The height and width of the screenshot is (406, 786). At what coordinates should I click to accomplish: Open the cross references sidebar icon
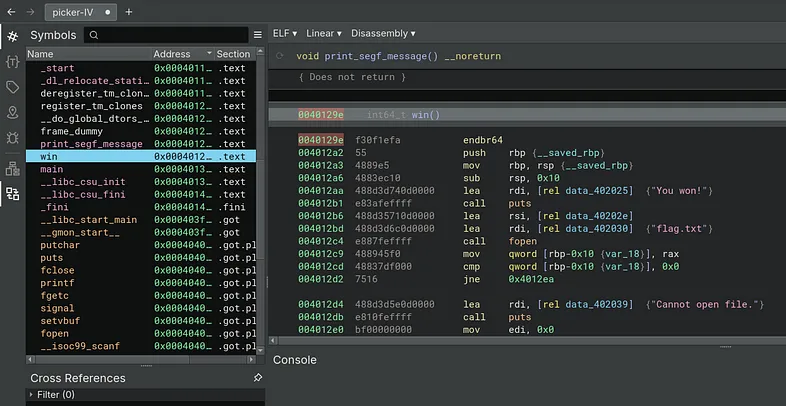pos(13,194)
